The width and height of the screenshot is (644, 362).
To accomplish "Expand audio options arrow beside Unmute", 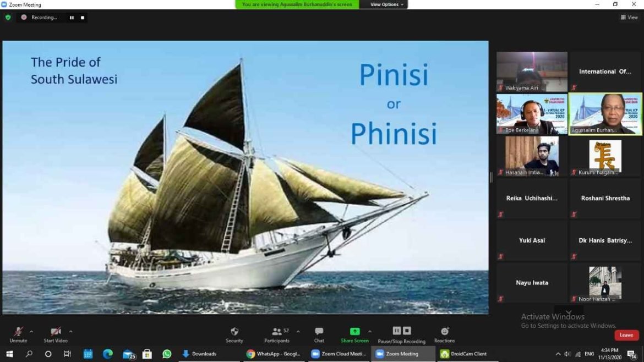I will click(x=31, y=331).
